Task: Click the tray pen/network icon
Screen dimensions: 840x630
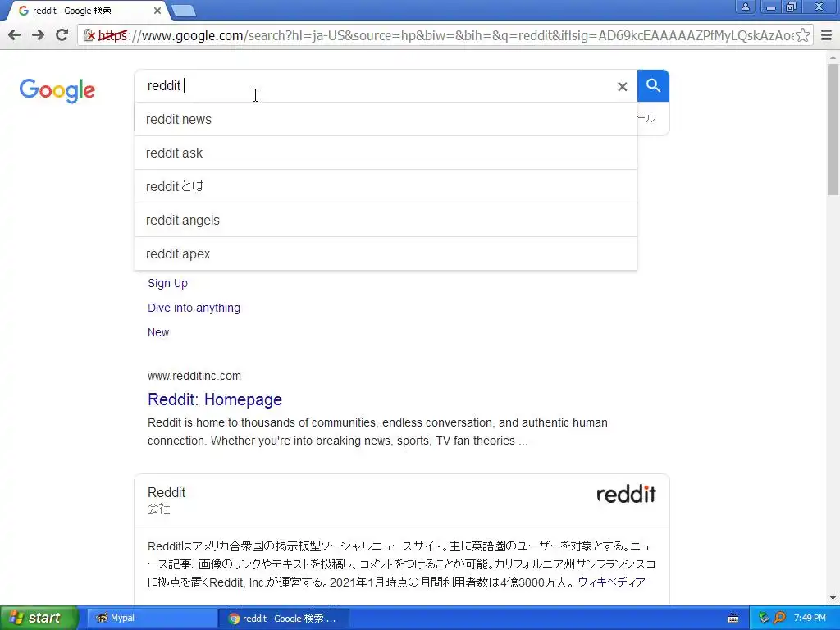Action: click(x=764, y=619)
